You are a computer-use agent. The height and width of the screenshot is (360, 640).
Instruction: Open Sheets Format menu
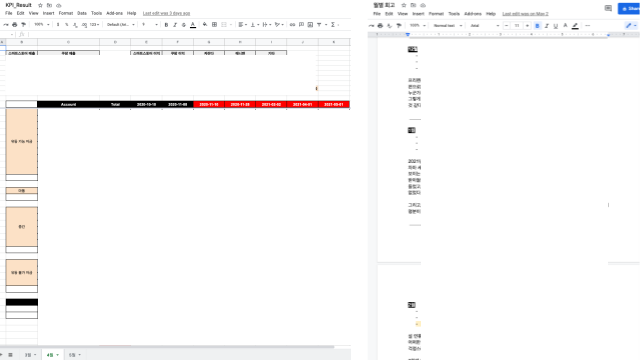click(66, 13)
